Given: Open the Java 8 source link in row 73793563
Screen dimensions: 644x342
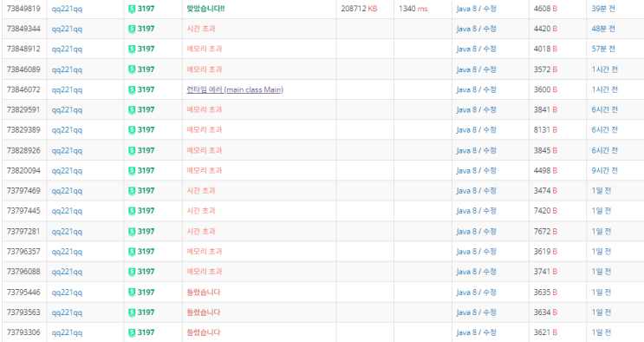Looking at the screenshot, I should click(x=466, y=312).
